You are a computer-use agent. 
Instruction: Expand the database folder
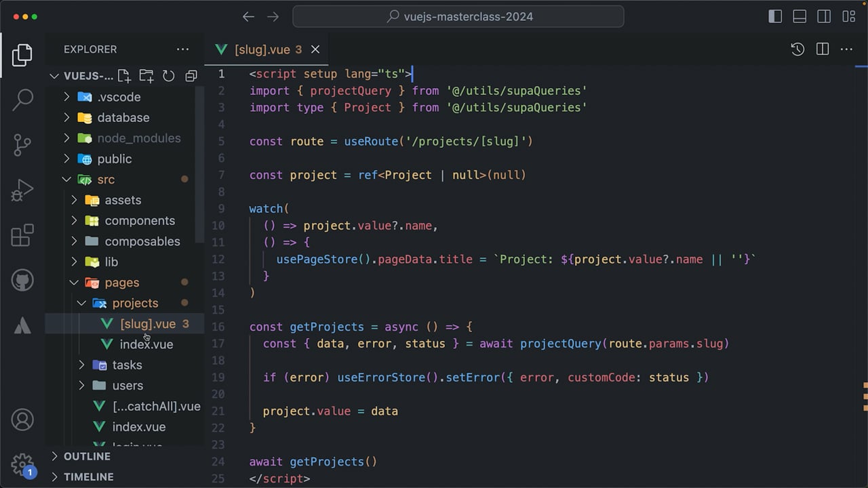[x=66, y=117]
